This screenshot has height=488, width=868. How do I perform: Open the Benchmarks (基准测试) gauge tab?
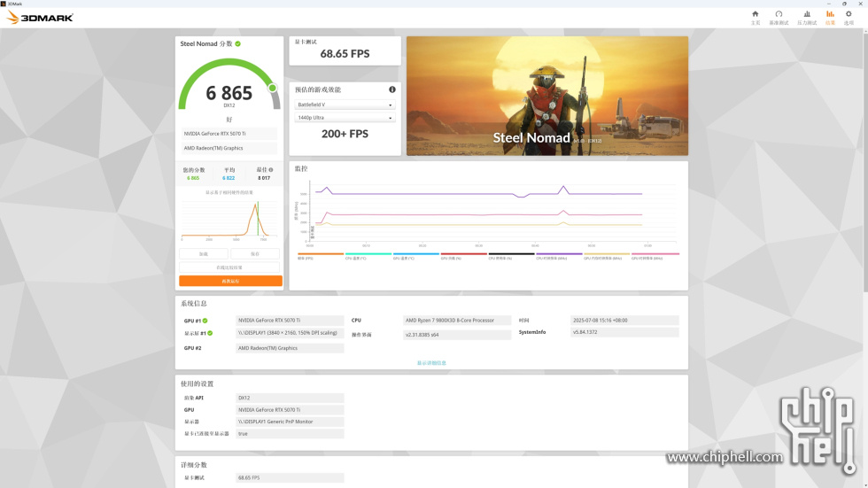(779, 18)
